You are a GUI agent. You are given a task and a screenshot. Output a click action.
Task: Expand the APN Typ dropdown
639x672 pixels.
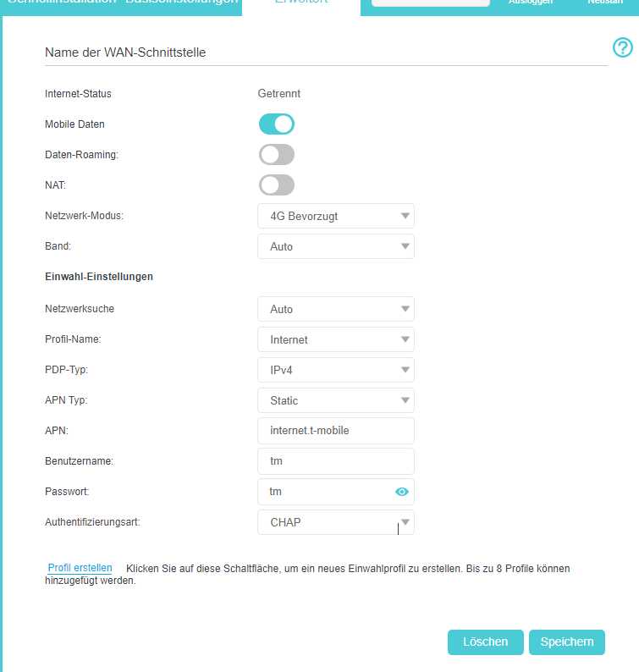pyautogui.click(x=336, y=400)
